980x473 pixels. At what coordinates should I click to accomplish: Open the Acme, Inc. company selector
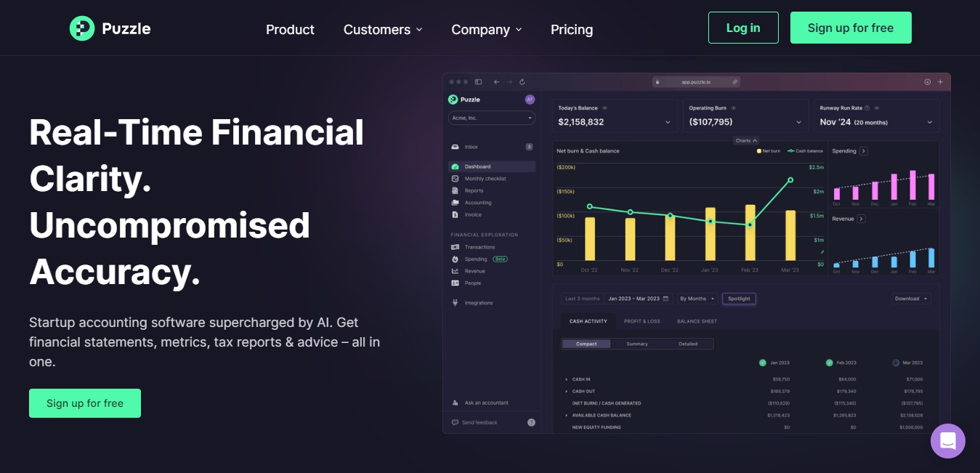tap(491, 118)
